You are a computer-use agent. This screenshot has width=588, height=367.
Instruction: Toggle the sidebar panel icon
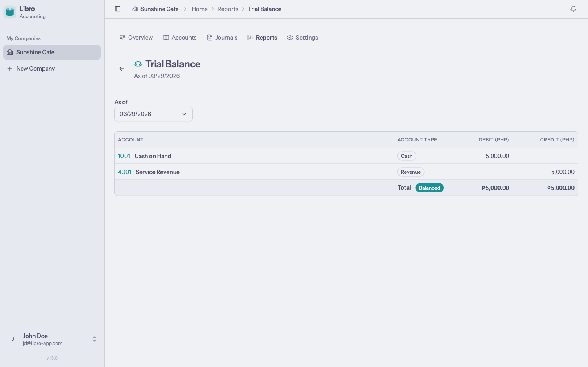tap(118, 9)
